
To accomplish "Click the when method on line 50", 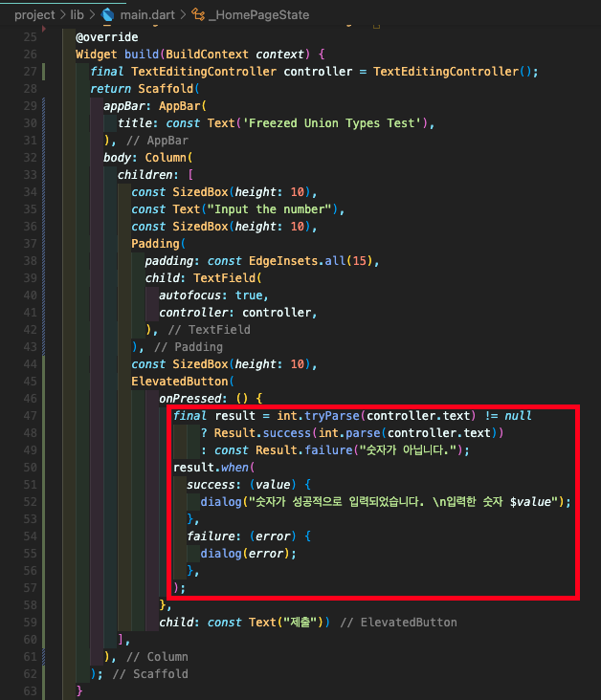I will click(234, 468).
